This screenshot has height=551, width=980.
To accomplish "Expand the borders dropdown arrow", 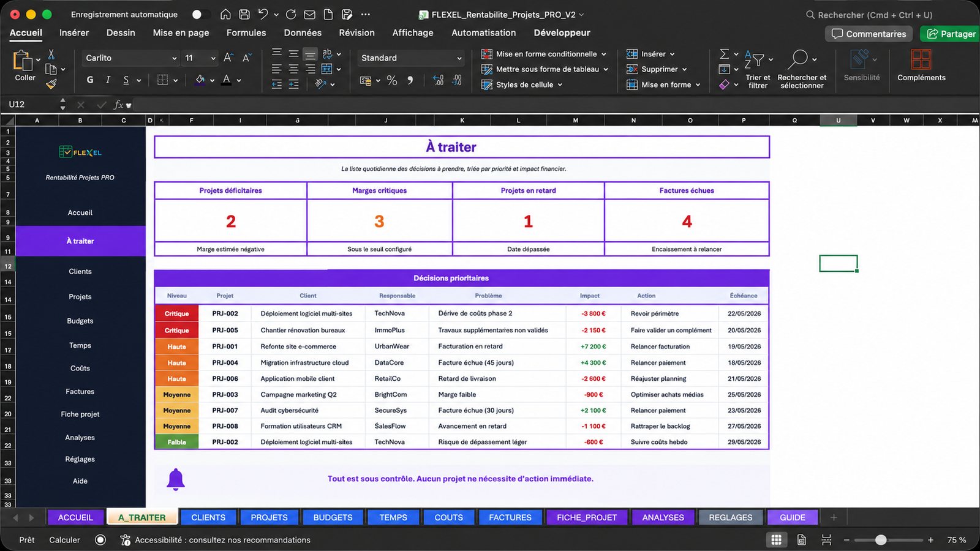I will (x=175, y=80).
